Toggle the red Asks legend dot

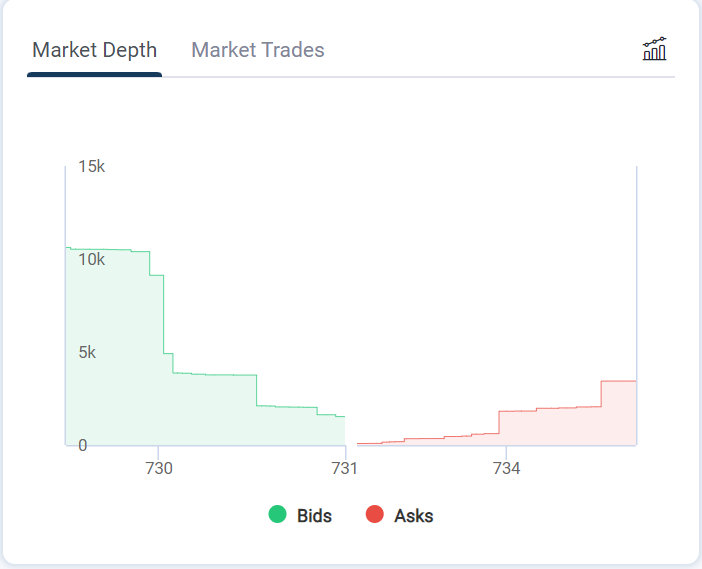[375, 515]
